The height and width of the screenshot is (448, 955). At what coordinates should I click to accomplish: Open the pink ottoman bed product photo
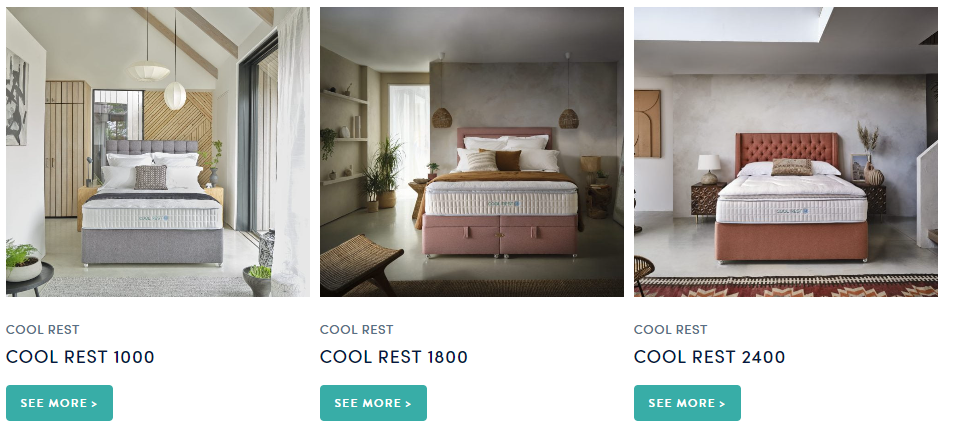471,152
